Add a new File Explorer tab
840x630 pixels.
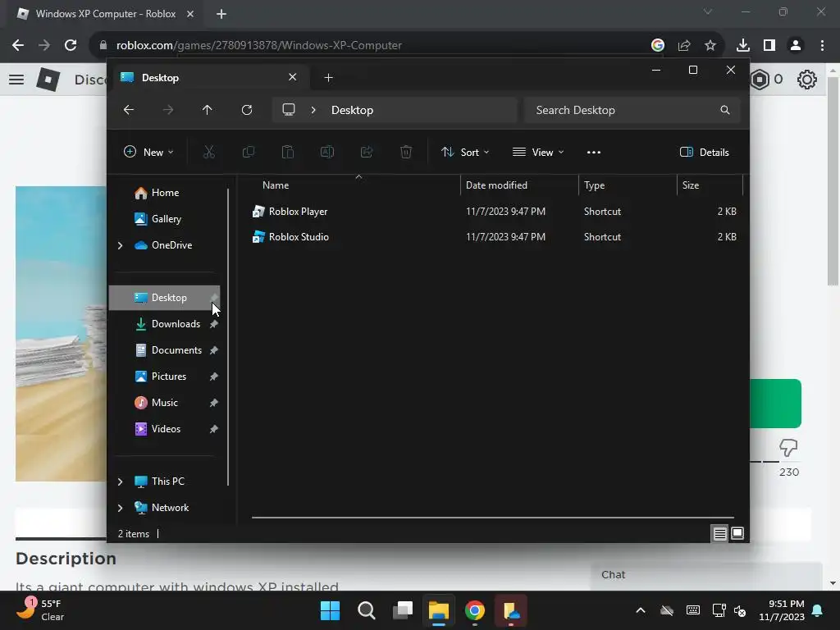pos(328,78)
